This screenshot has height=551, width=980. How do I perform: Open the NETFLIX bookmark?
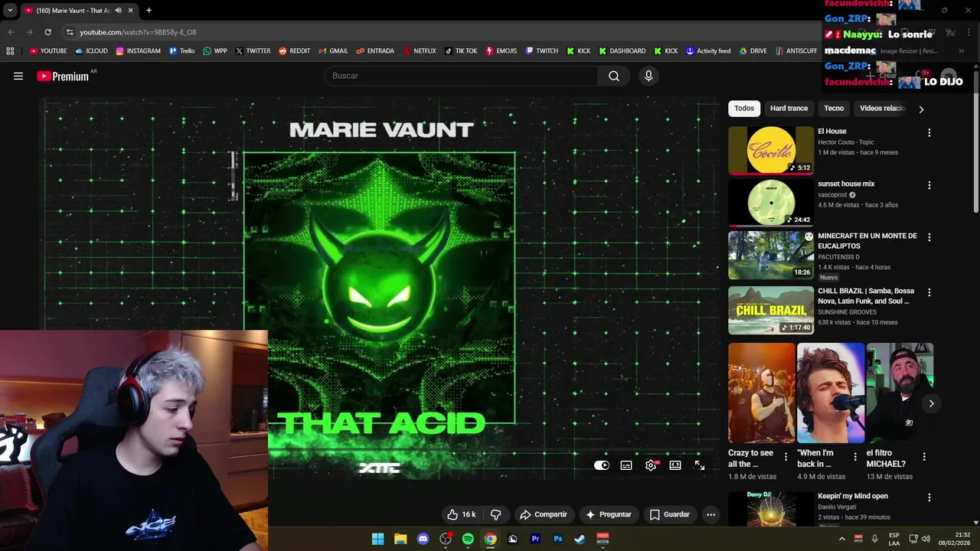pyautogui.click(x=420, y=51)
